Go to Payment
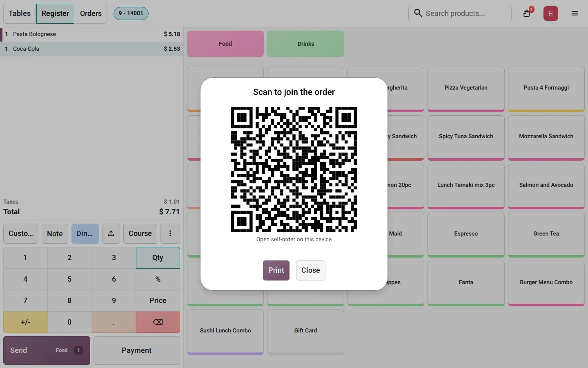 (x=137, y=350)
